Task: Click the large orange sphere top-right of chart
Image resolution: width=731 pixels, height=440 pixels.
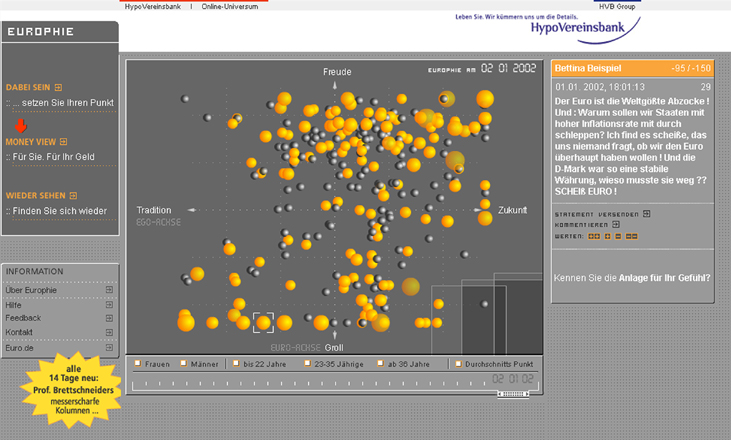Action: (485, 99)
